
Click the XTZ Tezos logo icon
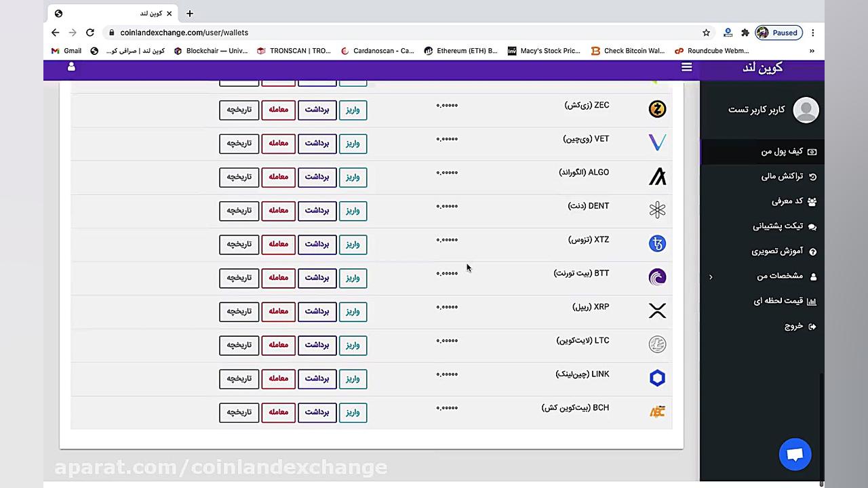[x=657, y=243]
